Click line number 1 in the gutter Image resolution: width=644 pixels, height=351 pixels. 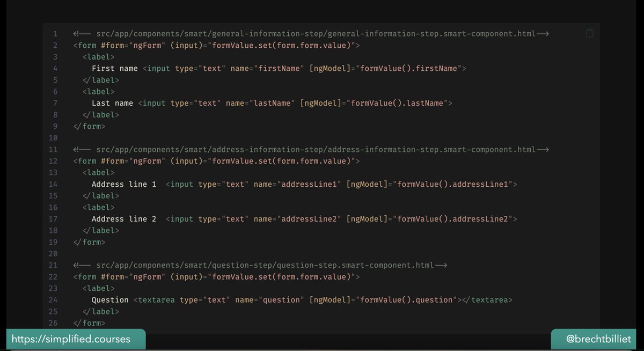(x=55, y=34)
